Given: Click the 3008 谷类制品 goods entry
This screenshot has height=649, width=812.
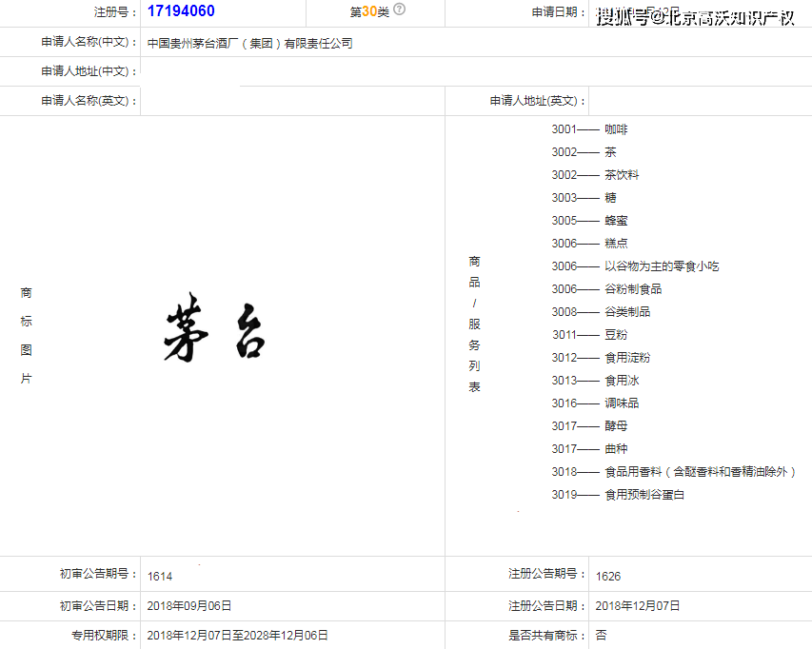Looking at the screenshot, I should [601, 312].
